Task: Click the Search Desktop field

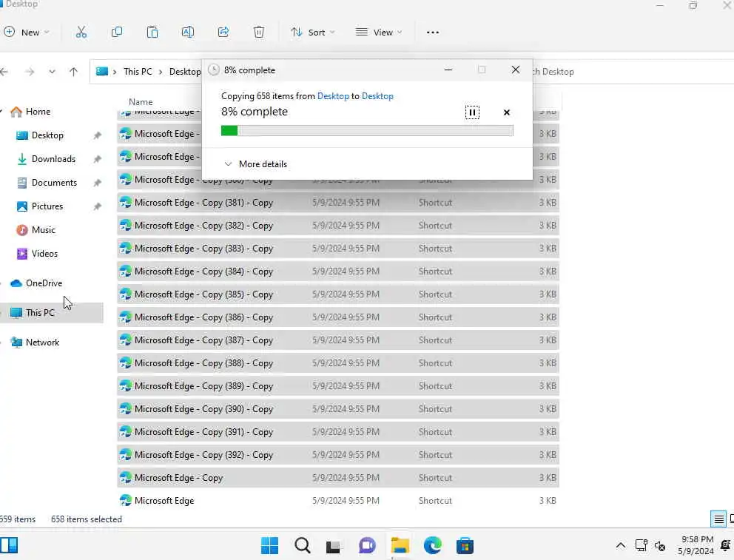Action: coord(633,72)
